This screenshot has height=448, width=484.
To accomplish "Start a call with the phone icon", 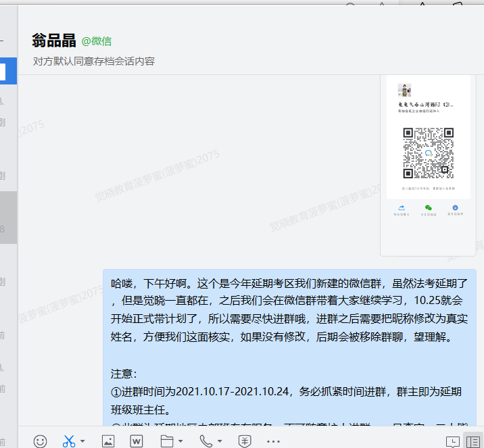I will [x=206, y=441].
